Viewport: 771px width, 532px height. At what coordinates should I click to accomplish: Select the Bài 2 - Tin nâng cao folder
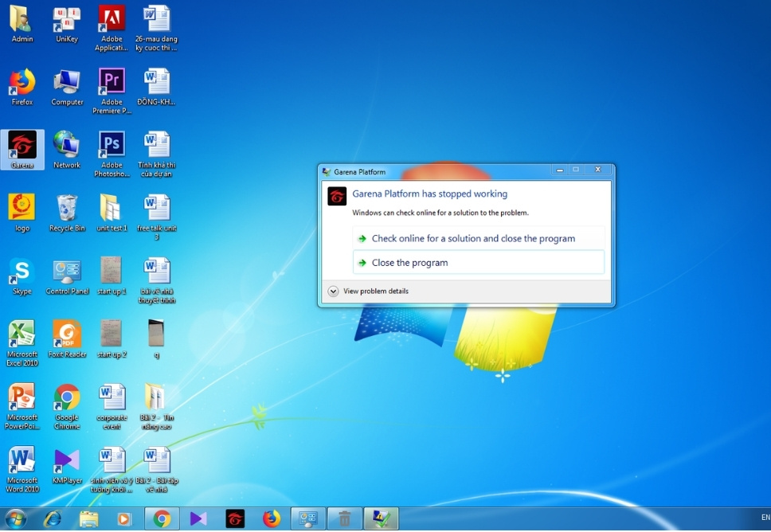[156, 406]
